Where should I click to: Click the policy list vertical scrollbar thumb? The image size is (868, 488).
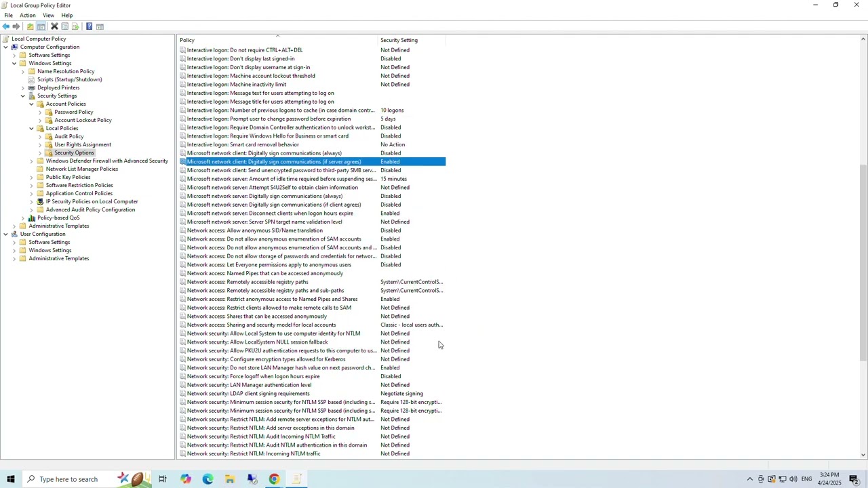click(863, 263)
